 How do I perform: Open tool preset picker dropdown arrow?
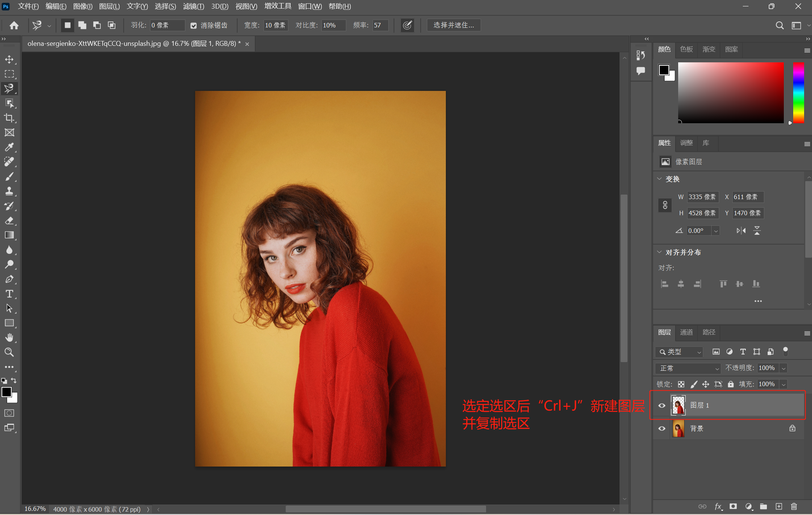click(x=49, y=26)
